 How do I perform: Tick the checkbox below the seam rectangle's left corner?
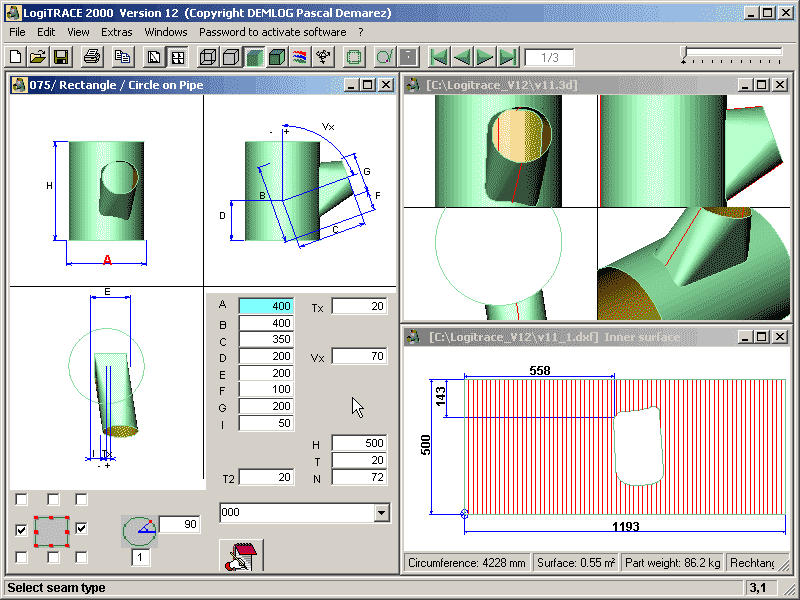[21, 557]
